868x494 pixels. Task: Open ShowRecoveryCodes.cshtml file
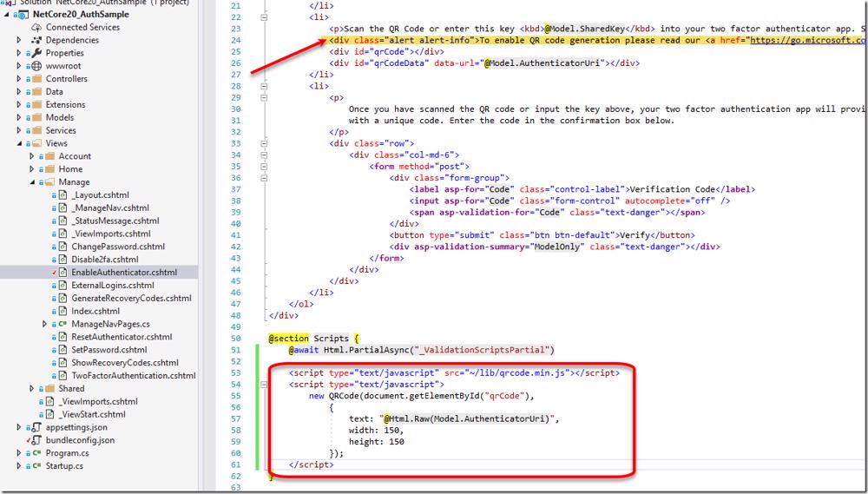click(124, 363)
